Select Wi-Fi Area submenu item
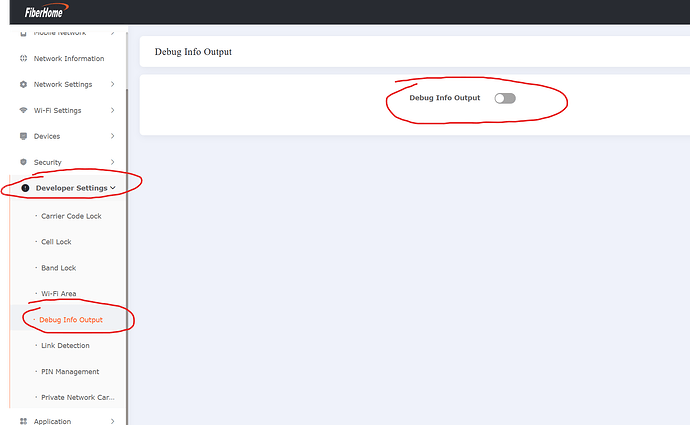Viewport: 690px width, 425px height. tap(59, 294)
